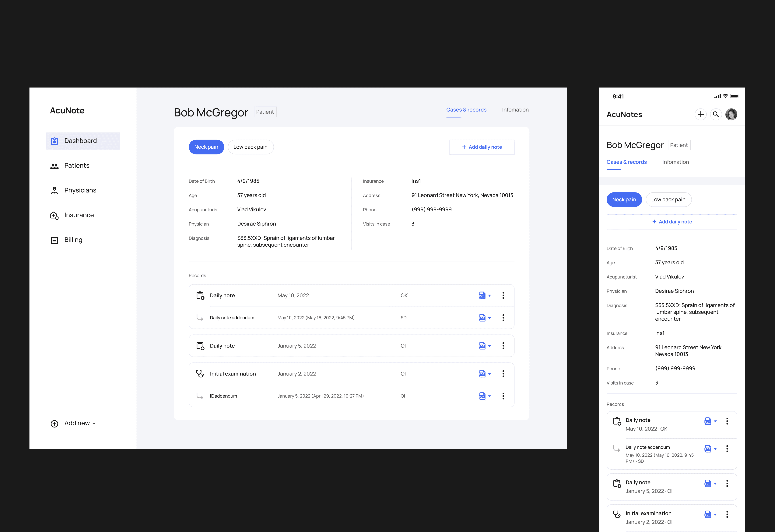Click the mobile search magnifier icon
Viewport: 775px width, 532px height.
(x=716, y=115)
